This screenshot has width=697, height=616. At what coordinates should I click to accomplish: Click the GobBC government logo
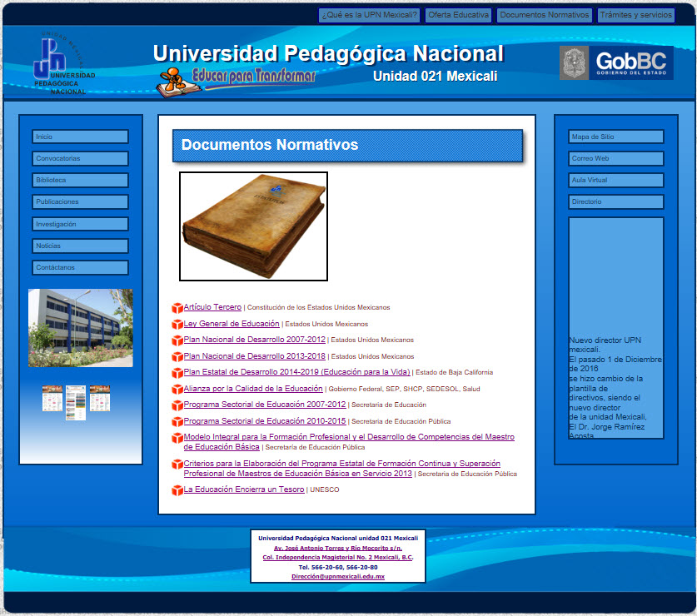point(616,62)
